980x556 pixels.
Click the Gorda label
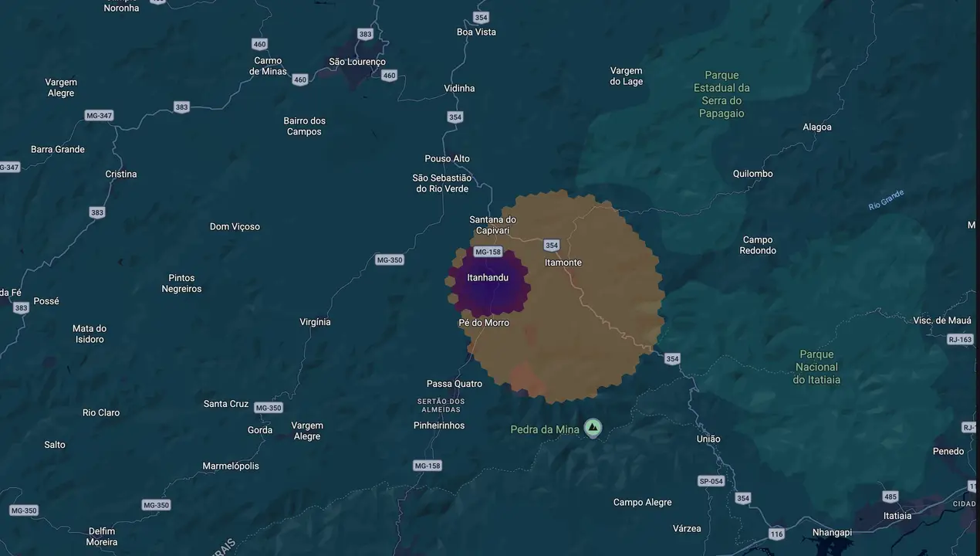click(x=260, y=430)
